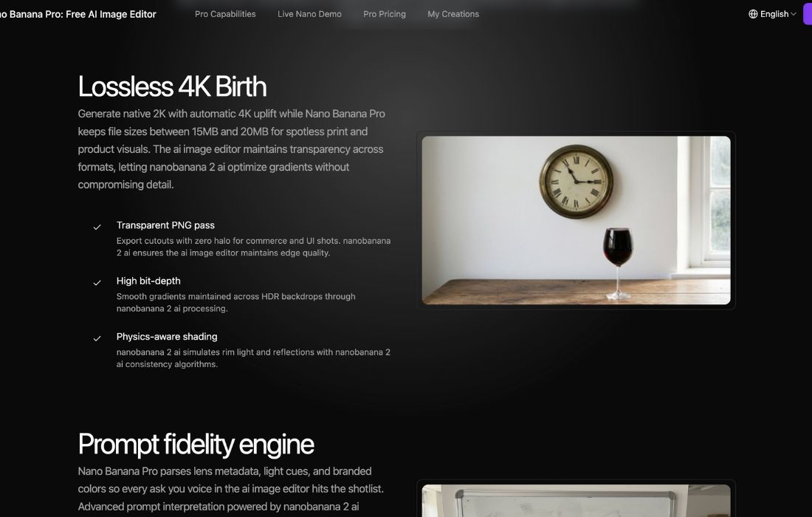Viewport: 812px width, 517px height.
Task: View My Creations
Action: coord(453,14)
